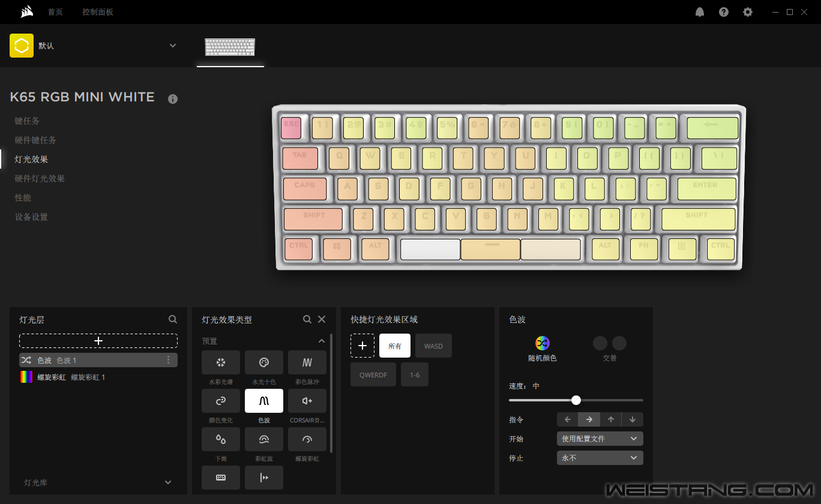The width and height of the screenshot is (821, 504).
Task: Click the backspace key on keyboard preview
Action: pyautogui.click(x=711, y=127)
